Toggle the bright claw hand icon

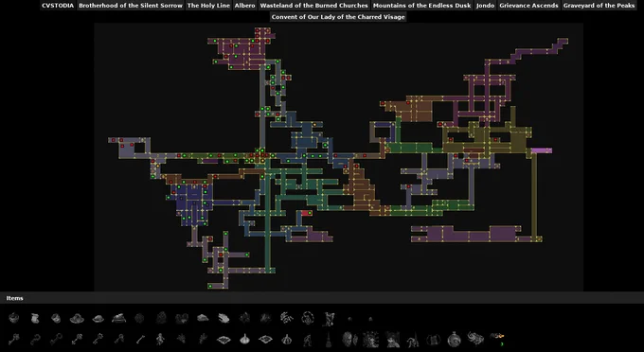pos(224,318)
